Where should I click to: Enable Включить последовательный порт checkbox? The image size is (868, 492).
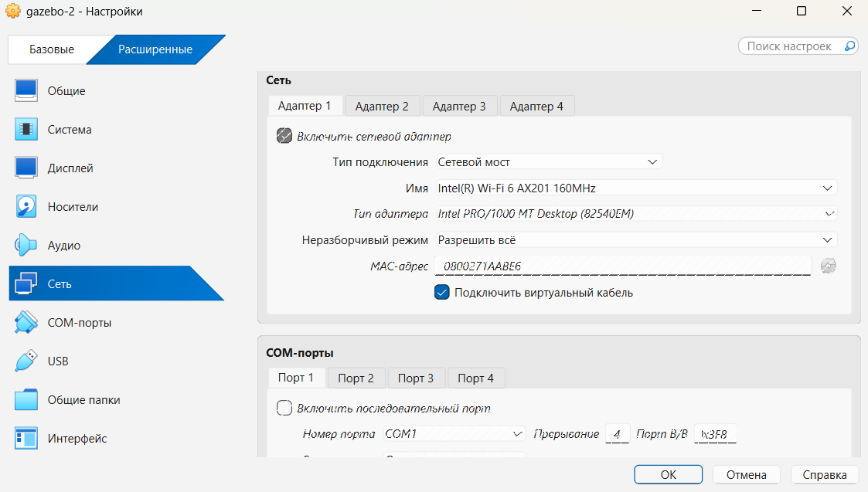point(284,408)
